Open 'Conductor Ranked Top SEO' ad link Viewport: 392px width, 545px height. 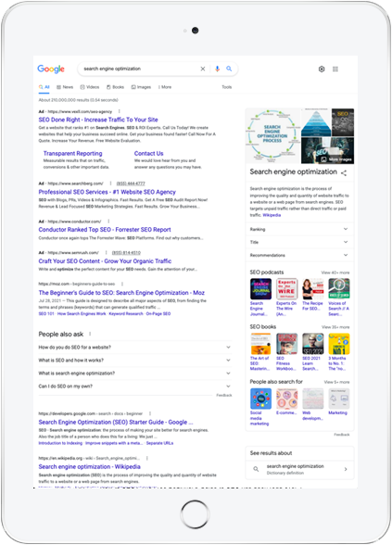(x=105, y=230)
